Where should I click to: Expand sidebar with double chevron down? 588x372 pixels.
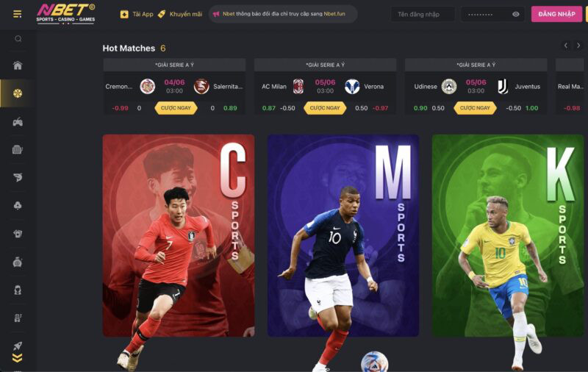[17, 358]
